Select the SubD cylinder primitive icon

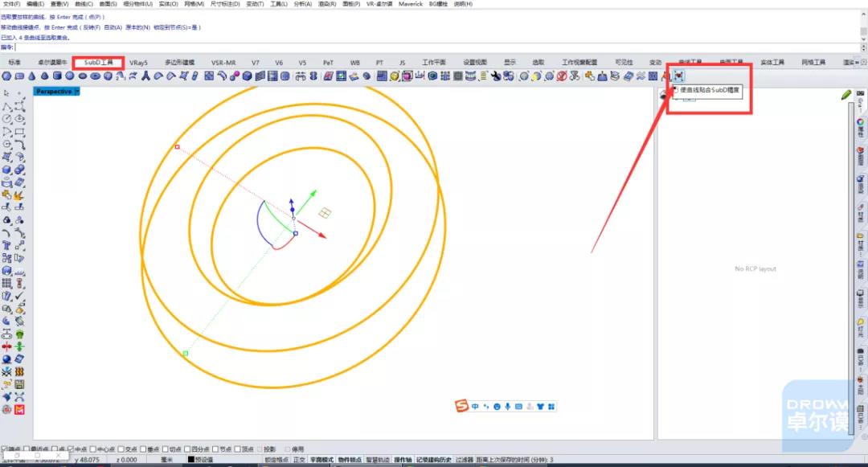click(57, 76)
